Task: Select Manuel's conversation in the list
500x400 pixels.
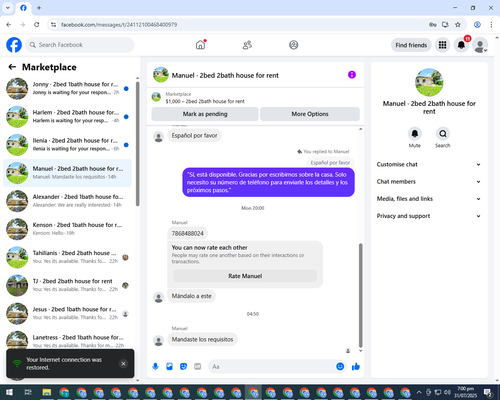Action: point(67,173)
